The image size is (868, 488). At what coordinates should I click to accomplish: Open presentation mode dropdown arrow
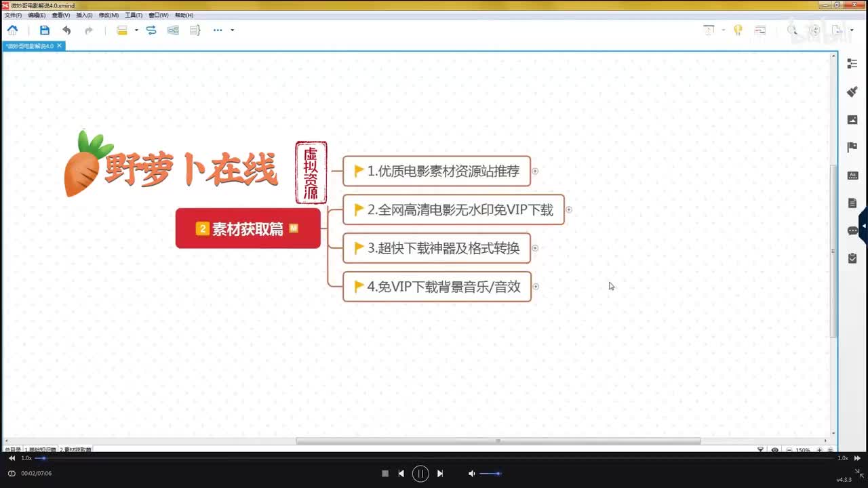pos(724,30)
